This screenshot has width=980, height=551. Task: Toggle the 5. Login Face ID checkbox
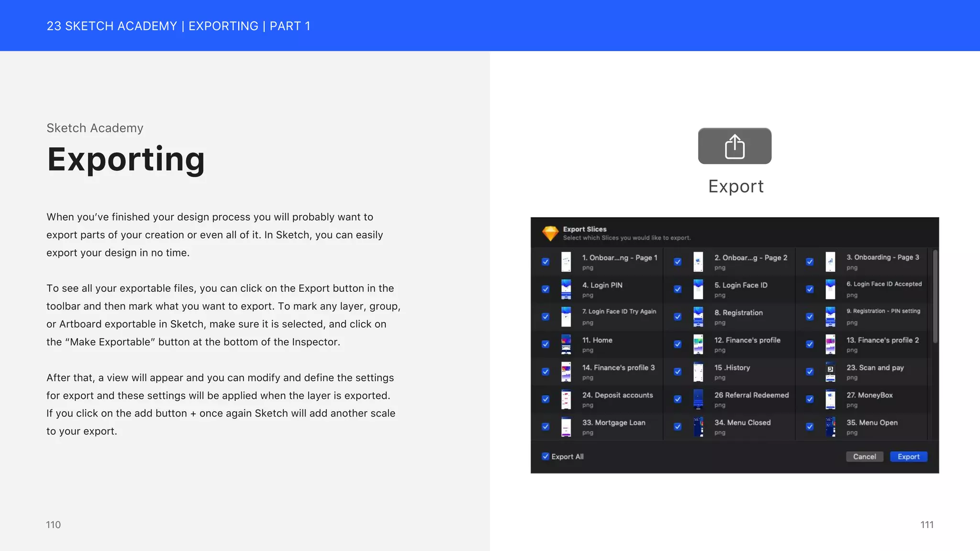678,289
